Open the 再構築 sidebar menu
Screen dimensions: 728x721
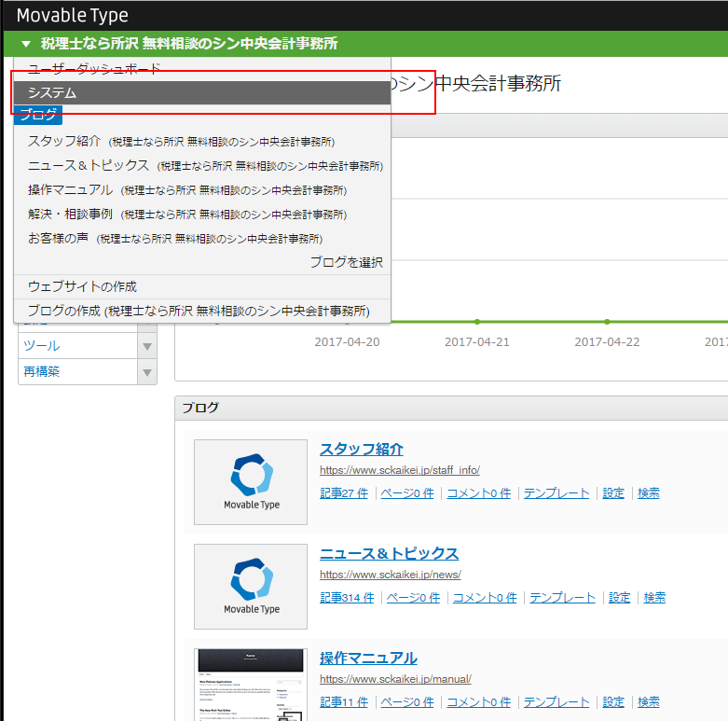[78, 371]
